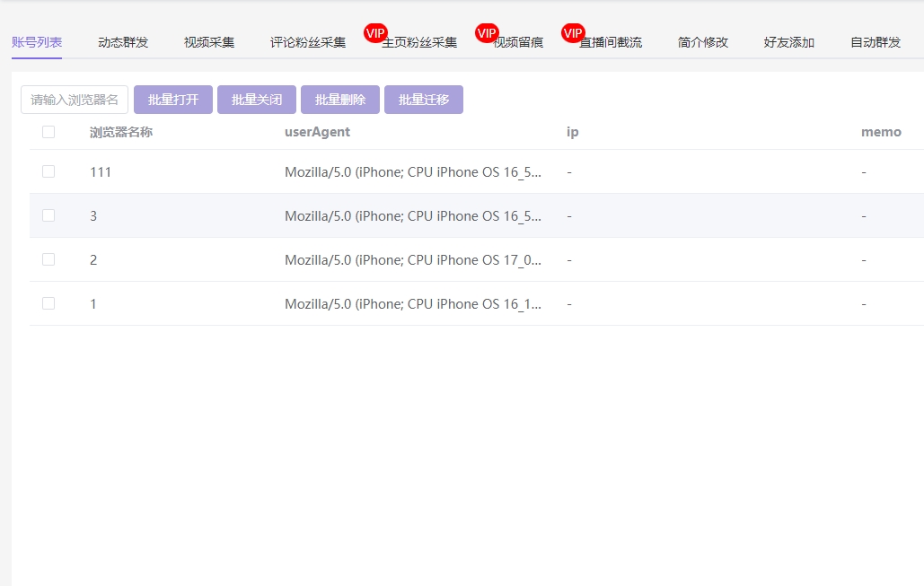Click VIP badge on 视频留痕

(x=487, y=33)
